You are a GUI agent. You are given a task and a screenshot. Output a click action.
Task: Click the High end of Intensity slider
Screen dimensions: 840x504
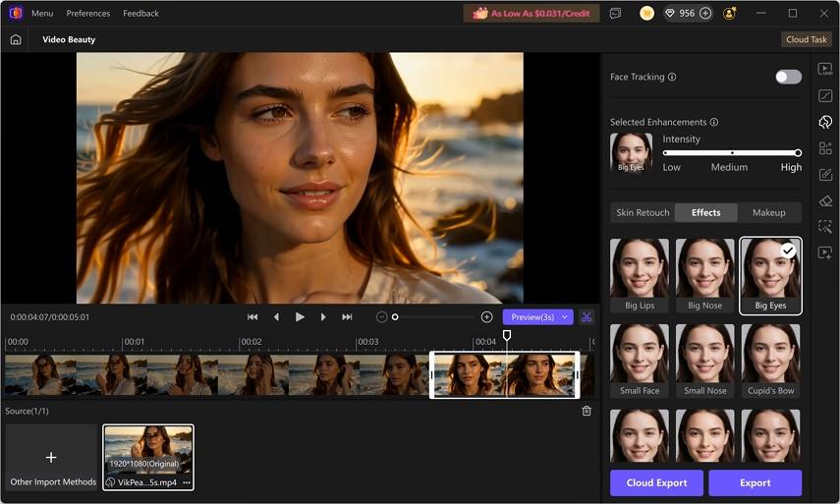click(798, 152)
